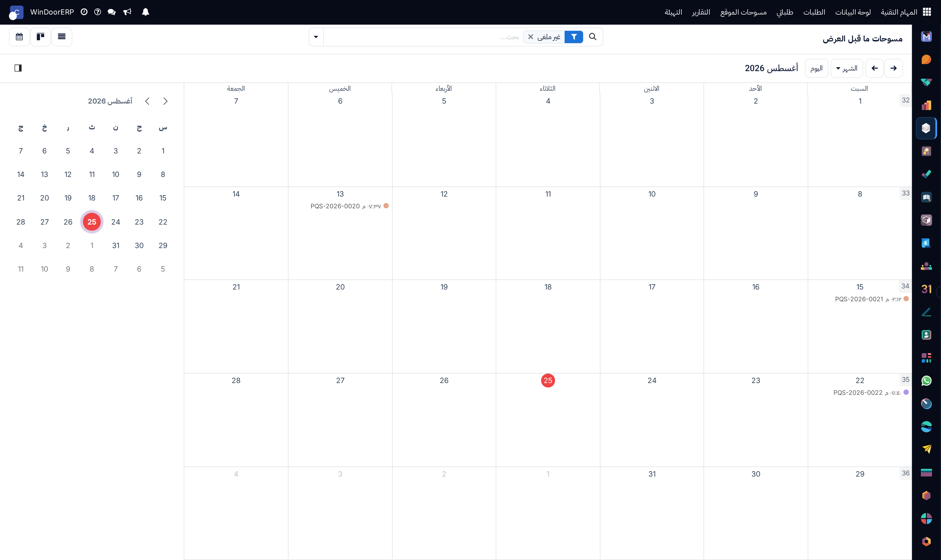The image size is (941, 560).
Task: Click the mini calendar right chevron
Action: pos(165,101)
